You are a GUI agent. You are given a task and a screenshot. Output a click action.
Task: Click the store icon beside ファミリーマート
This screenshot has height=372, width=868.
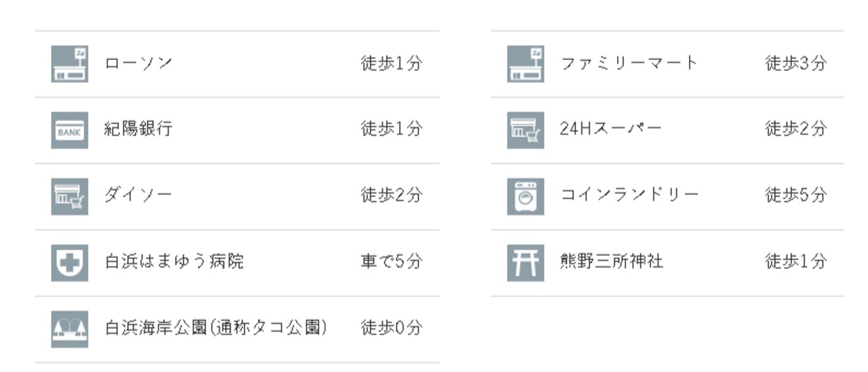[x=525, y=64]
